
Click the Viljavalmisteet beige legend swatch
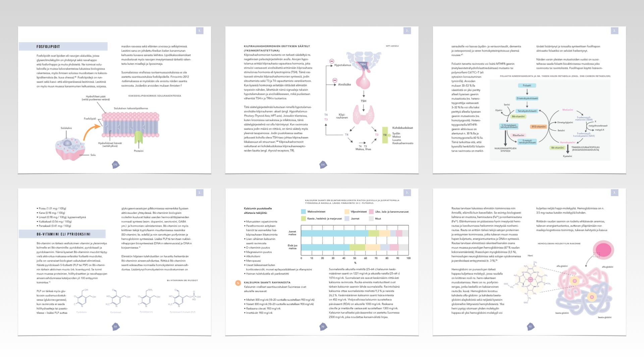tap(347, 212)
